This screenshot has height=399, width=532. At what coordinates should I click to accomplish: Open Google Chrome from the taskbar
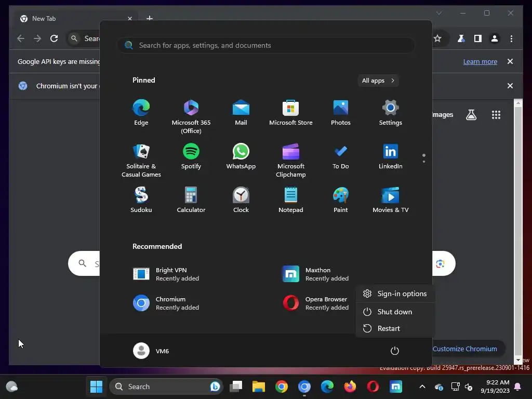coord(281,387)
